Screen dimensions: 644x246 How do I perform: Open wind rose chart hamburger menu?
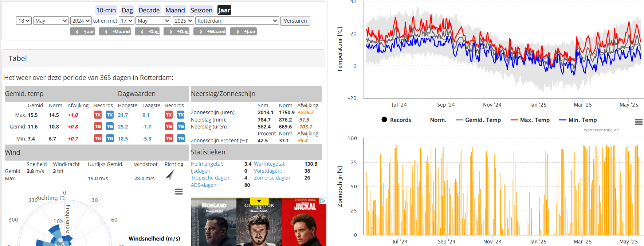(179, 192)
